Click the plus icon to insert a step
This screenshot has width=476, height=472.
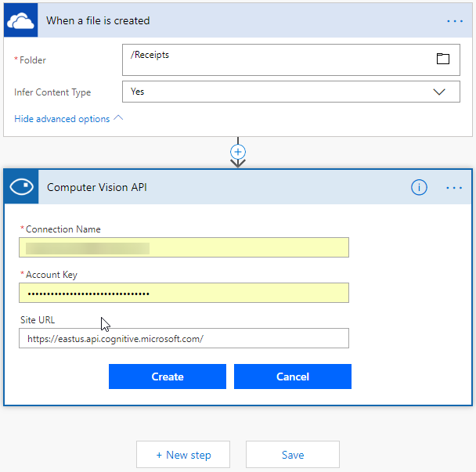(x=238, y=152)
